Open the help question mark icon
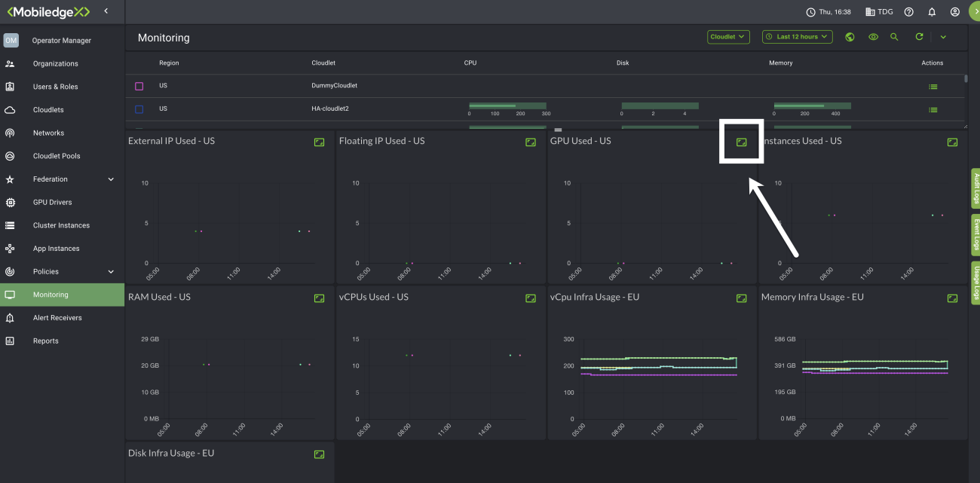The height and width of the screenshot is (483, 980). click(x=909, y=12)
